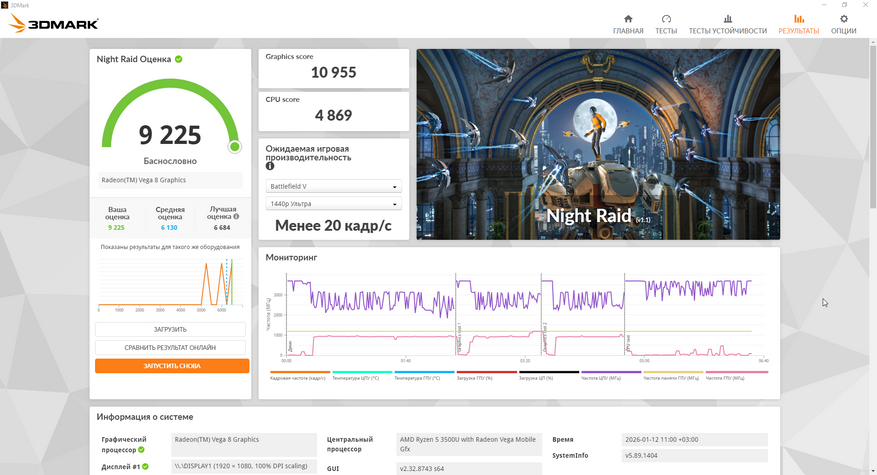Click the large 9 225 score in gauge
Screen dimensions: 877x475
[170, 135]
